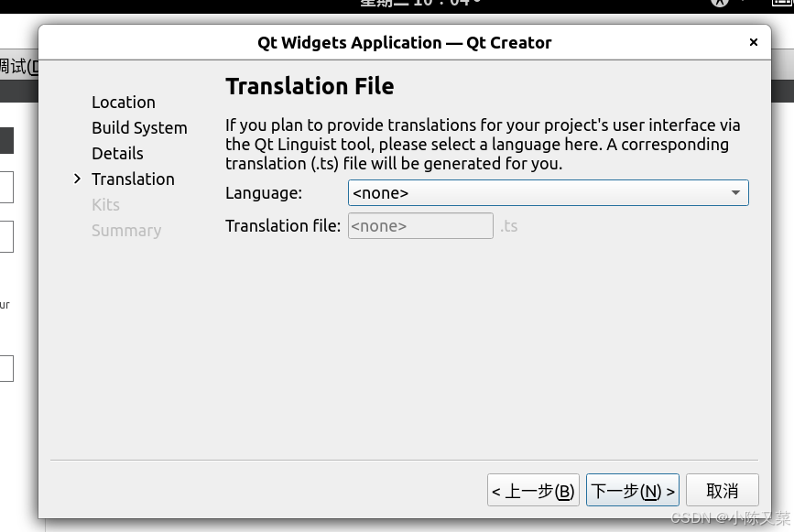Click the dialog title bar text
The height and width of the screenshot is (532, 794).
point(405,42)
